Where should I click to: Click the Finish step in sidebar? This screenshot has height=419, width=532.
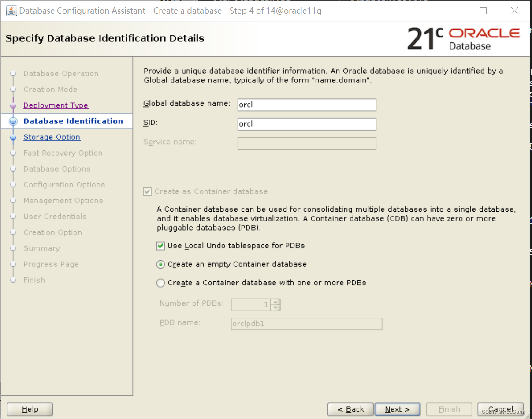coord(34,280)
